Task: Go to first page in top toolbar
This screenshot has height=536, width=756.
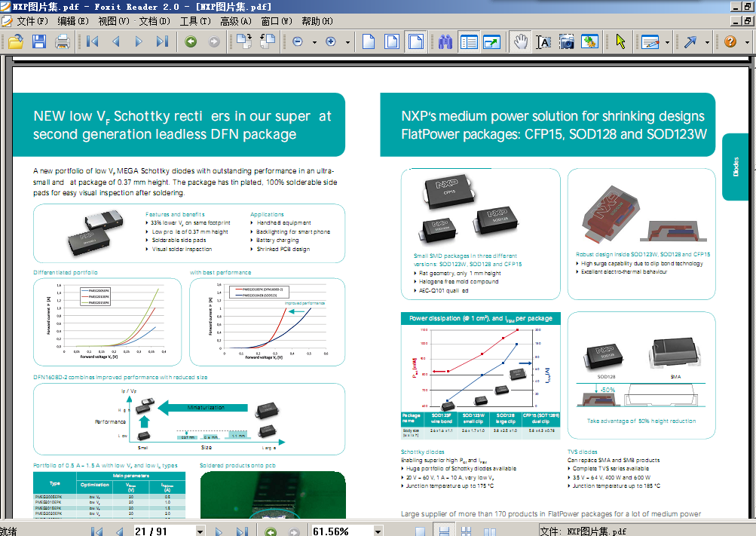Action: pyautogui.click(x=92, y=42)
